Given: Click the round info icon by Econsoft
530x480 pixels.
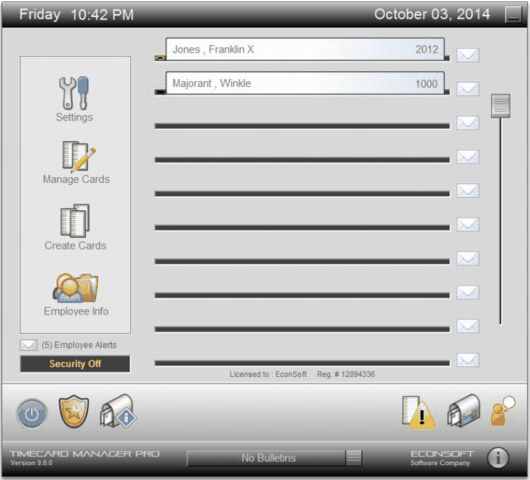Looking at the screenshot, I should click(498, 458).
